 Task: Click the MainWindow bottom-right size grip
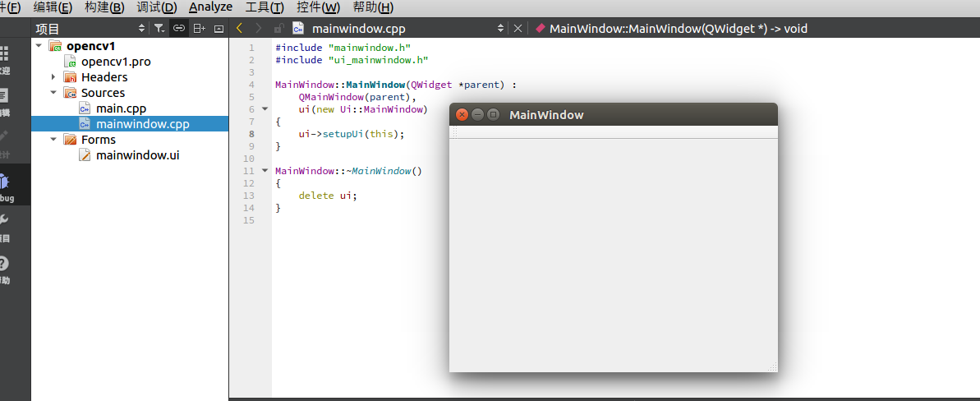pos(772,366)
